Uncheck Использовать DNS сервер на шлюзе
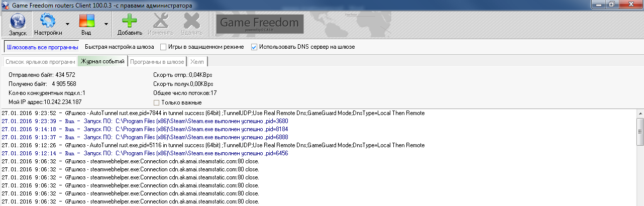 tap(254, 47)
